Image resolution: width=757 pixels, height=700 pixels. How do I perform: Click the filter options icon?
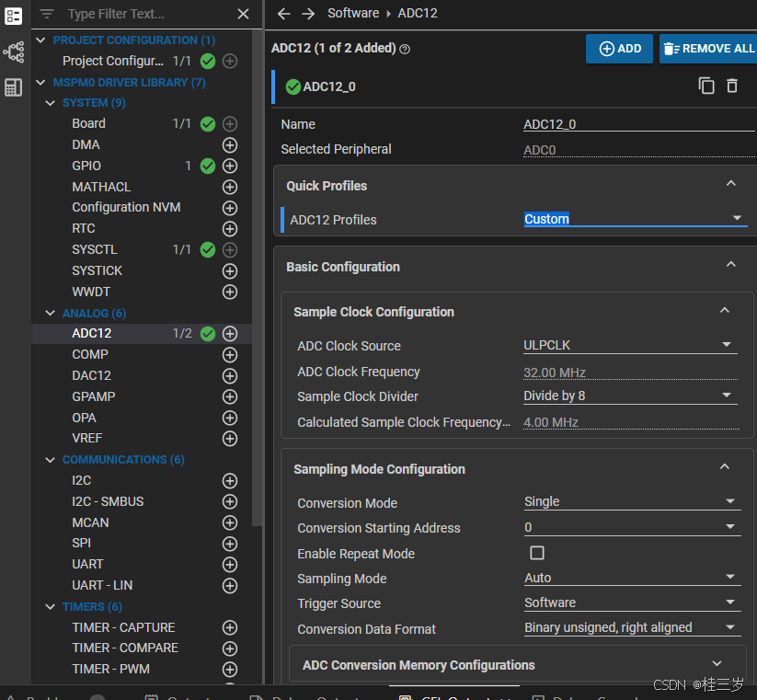(47, 14)
